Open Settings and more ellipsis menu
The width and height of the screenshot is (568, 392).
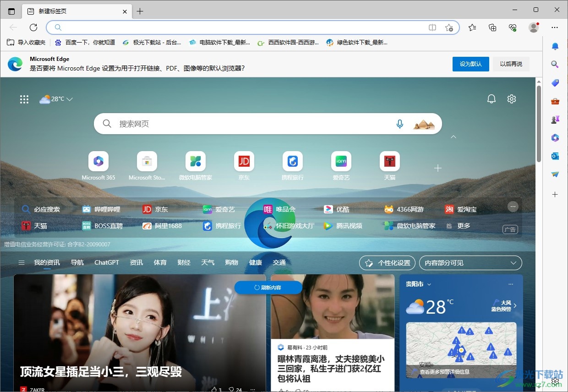(x=555, y=27)
